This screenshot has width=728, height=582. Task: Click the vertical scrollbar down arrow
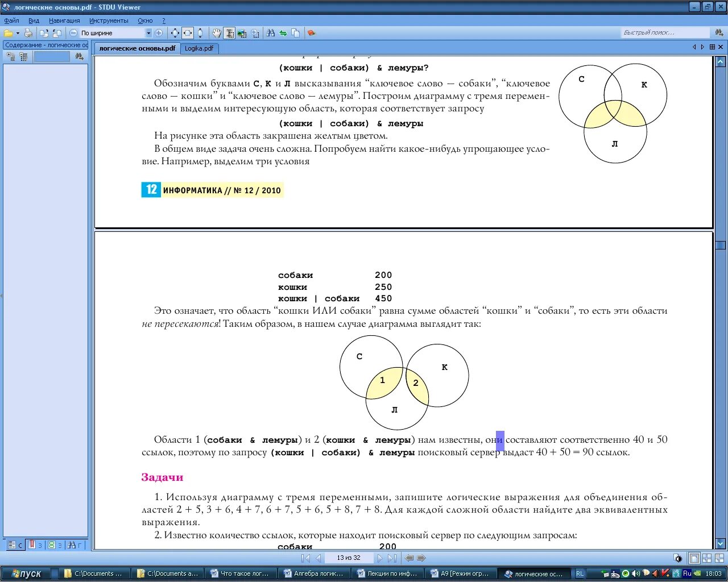721,544
